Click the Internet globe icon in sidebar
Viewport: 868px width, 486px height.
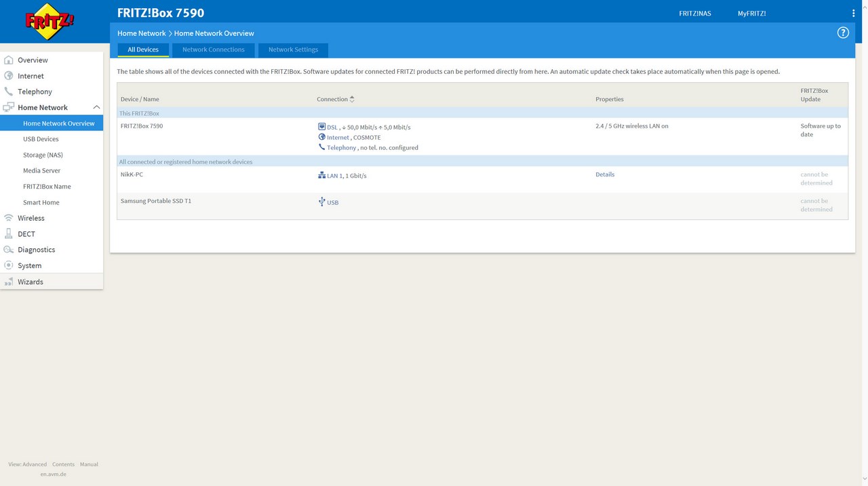[9, 75]
